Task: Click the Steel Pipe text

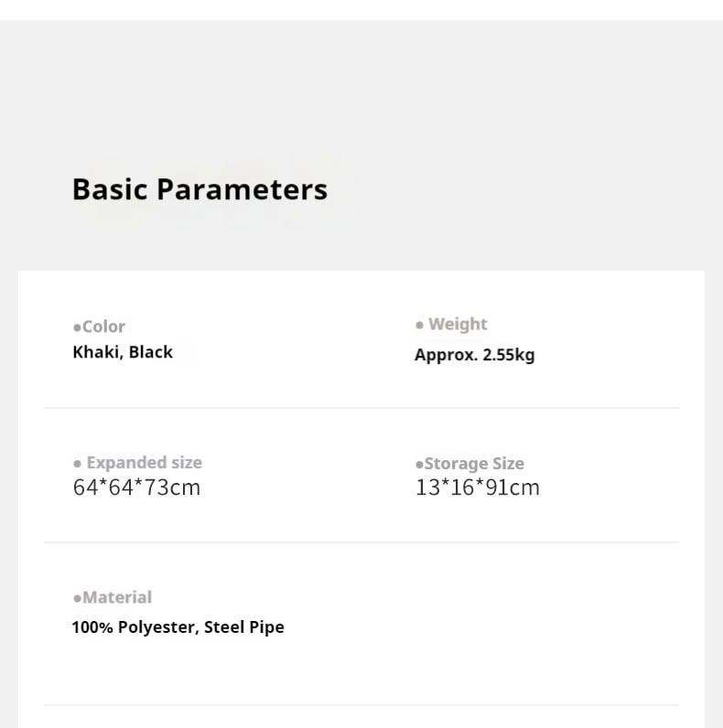Action: point(244,627)
